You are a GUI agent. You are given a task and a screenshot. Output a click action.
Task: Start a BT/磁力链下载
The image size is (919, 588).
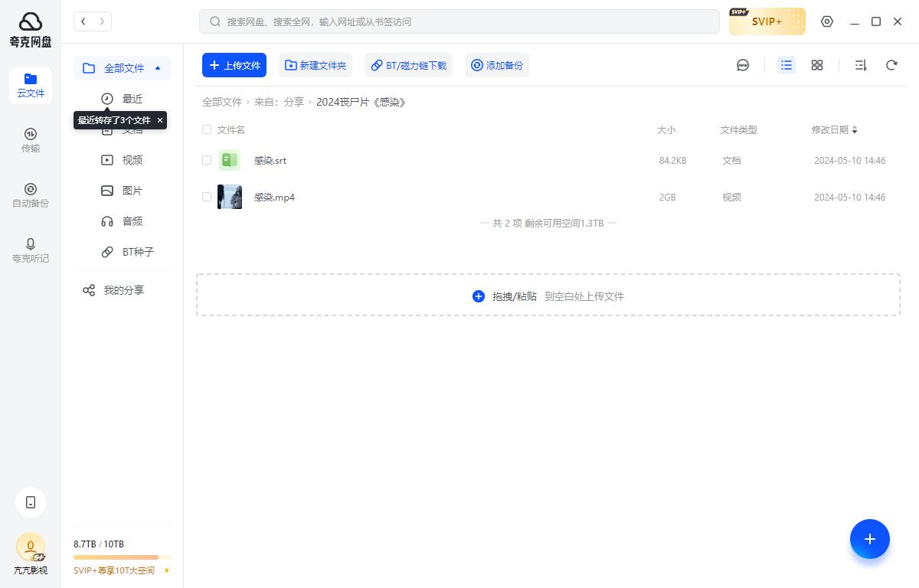408,65
